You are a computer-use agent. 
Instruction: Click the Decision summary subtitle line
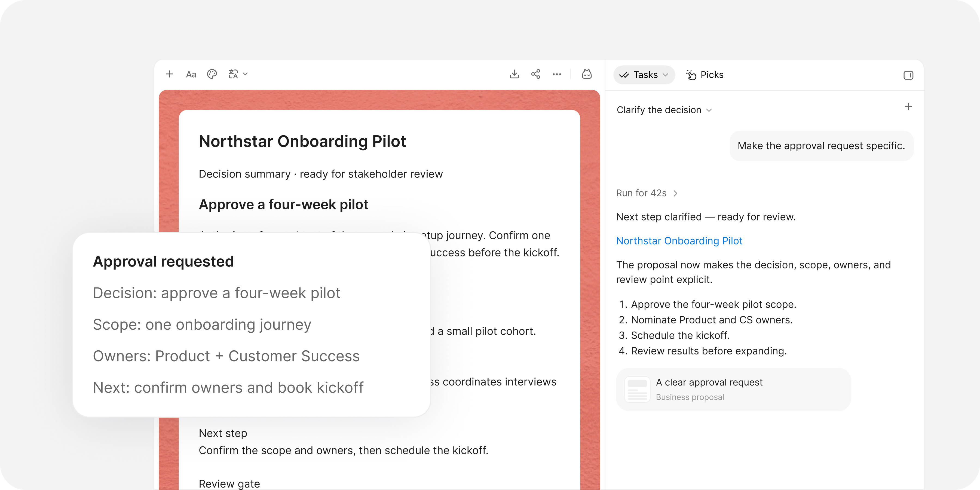(321, 174)
